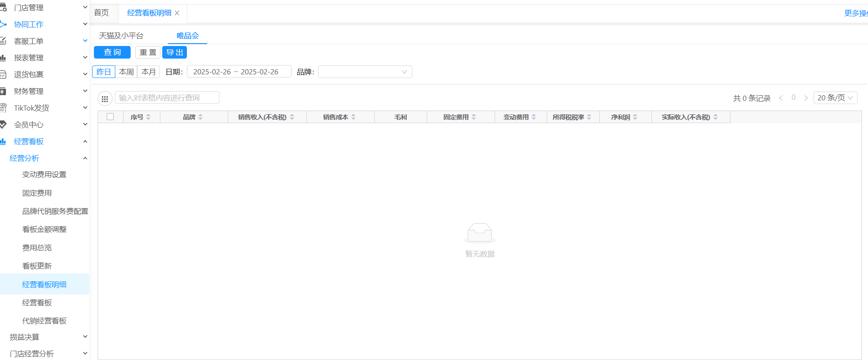Sort by 销售成本 column arrows

pos(353,117)
